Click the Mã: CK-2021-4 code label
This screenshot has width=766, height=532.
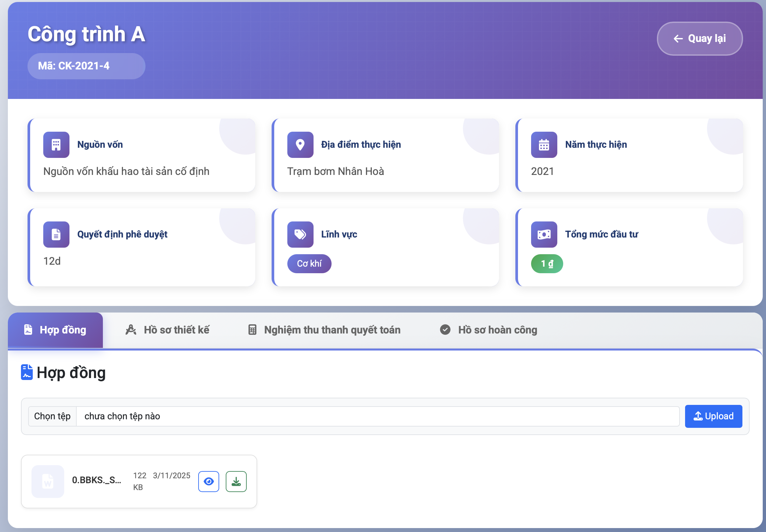coord(86,66)
